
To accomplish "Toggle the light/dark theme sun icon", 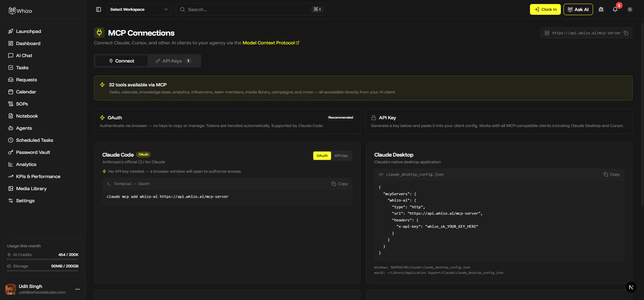I will click(x=630, y=9).
